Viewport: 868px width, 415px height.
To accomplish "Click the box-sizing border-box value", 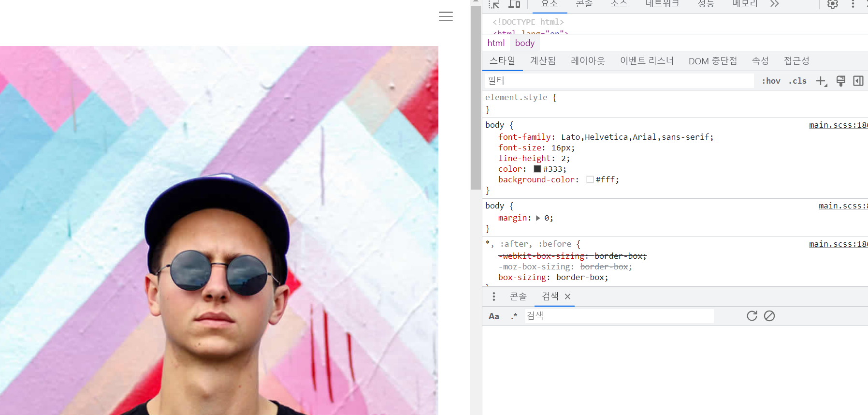I will (x=580, y=278).
